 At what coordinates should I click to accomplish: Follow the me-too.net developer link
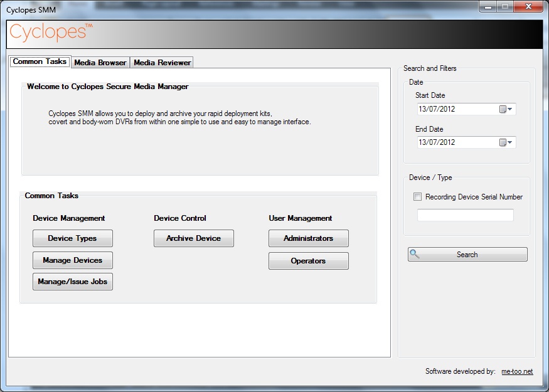click(x=517, y=371)
